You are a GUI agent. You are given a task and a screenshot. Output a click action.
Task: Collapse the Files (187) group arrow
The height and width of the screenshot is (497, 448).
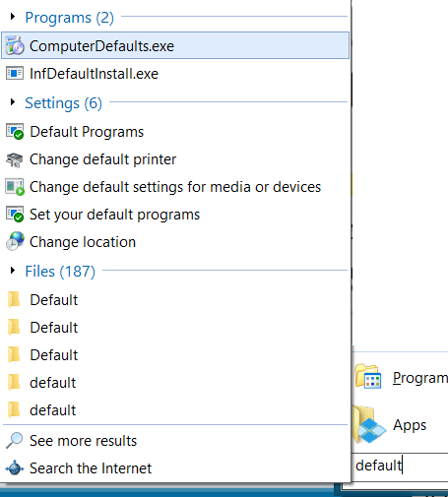(x=13, y=271)
